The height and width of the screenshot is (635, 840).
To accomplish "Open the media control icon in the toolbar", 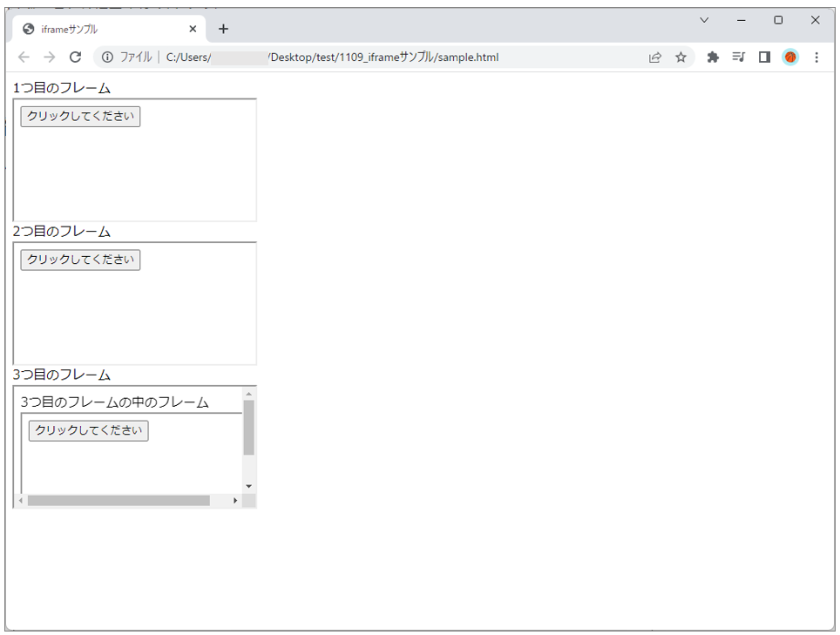I will (738, 57).
